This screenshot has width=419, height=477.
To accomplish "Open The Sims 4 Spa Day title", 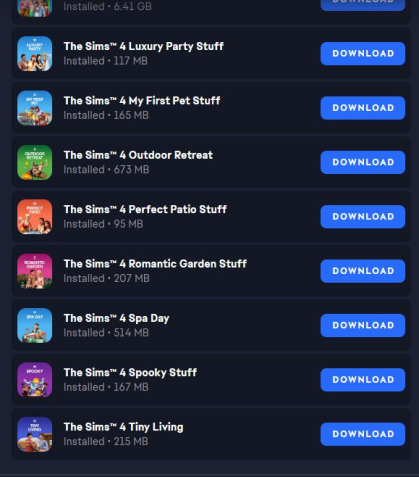I will (x=116, y=318).
